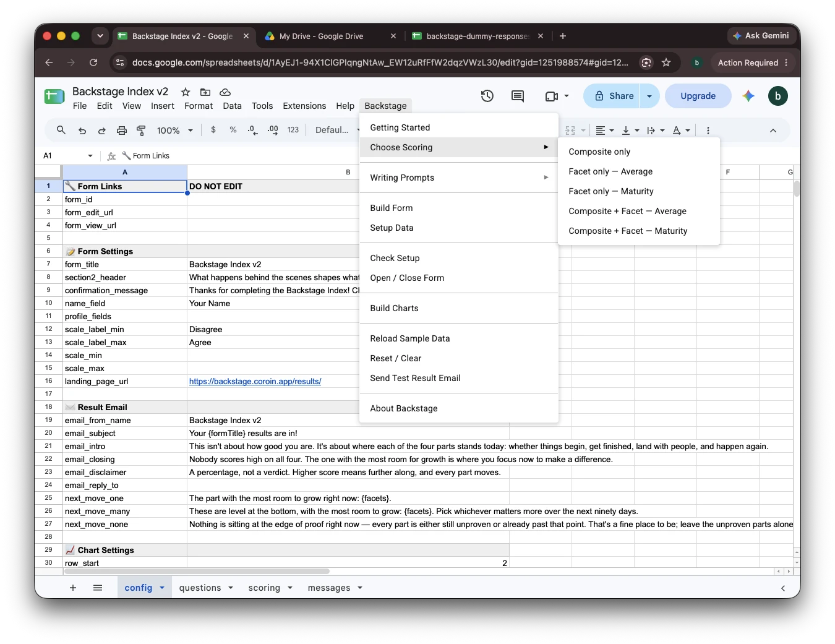
Task: Decrease decimal places in toolbar
Action: click(x=252, y=130)
